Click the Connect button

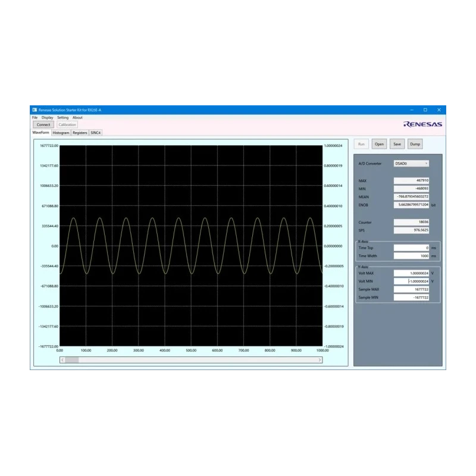43,124
